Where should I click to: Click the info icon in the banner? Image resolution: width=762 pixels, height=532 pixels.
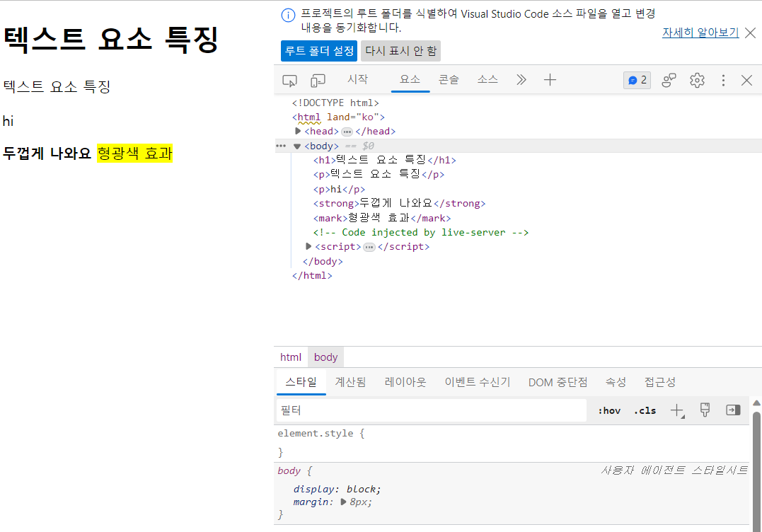click(x=288, y=15)
